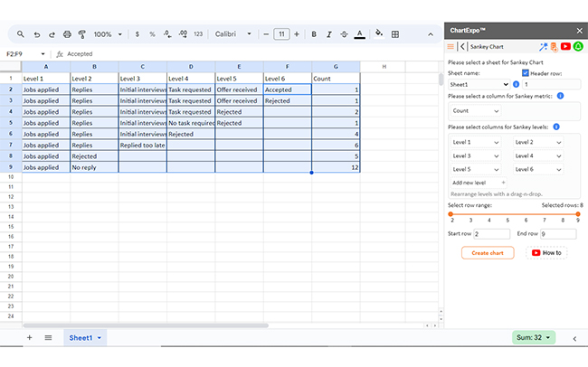Close the ChartExpo panel
Viewport: 588px width, 367px height.
click(579, 31)
